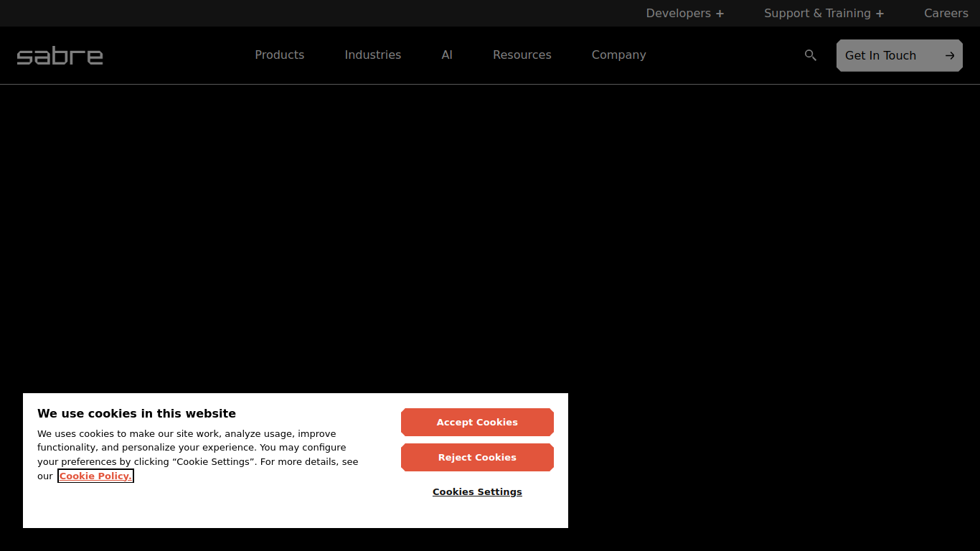980x551 pixels.
Task: Reject Cookies in the banner
Action: pos(477,457)
